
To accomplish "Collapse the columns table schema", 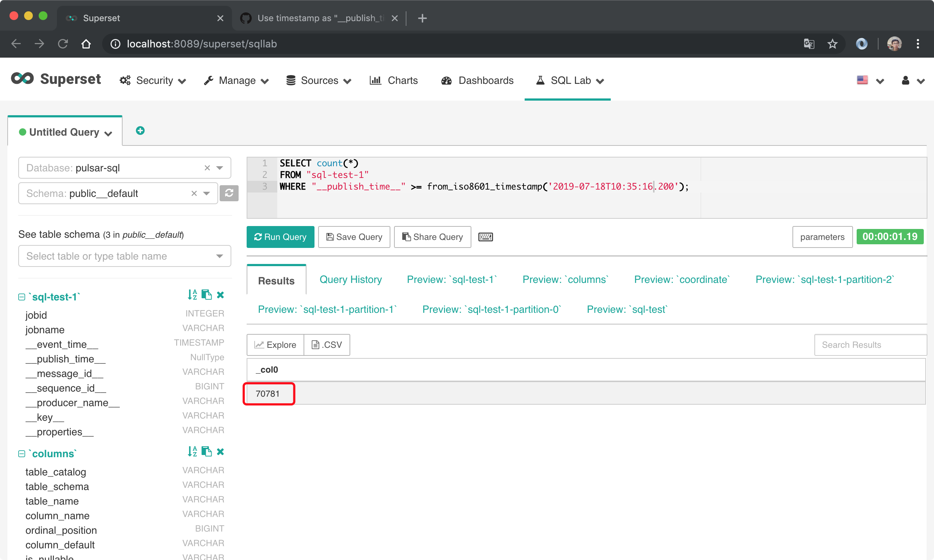I will click(x=22, y=454).
